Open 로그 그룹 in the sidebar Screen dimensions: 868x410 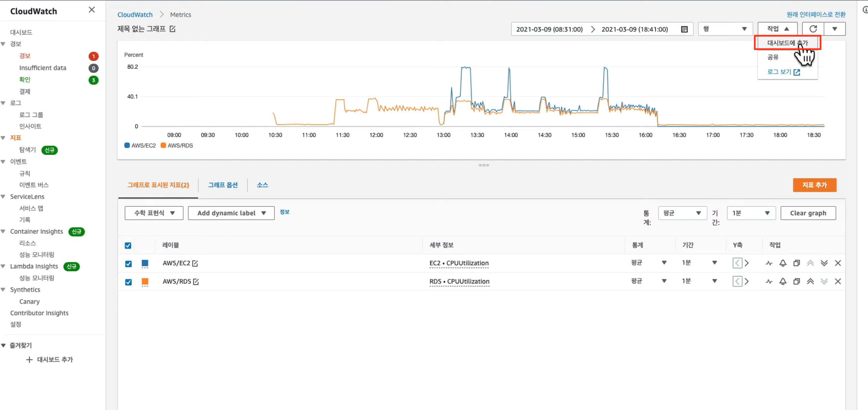(x=31, y=115)
